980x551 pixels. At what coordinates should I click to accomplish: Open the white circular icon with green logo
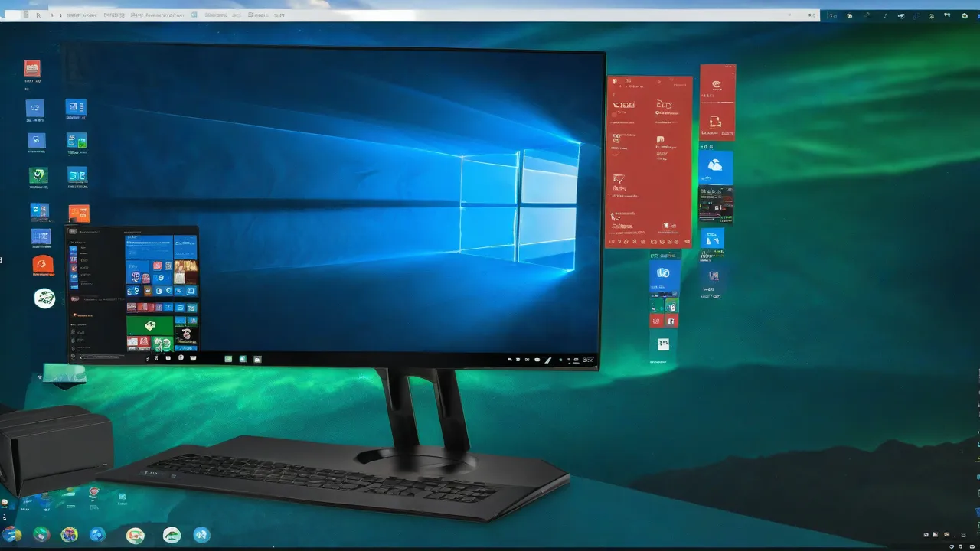tap(44, 298)
